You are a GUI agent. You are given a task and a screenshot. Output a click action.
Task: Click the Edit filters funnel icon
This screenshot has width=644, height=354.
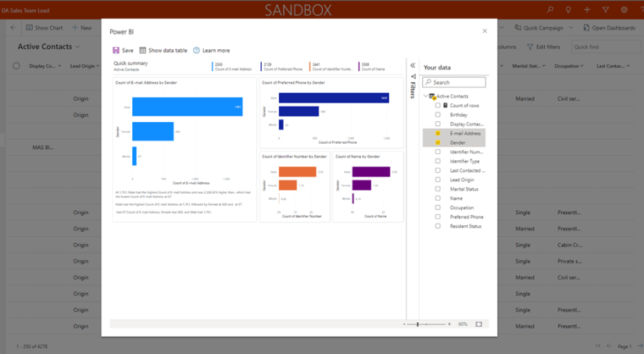click(530, 47)
